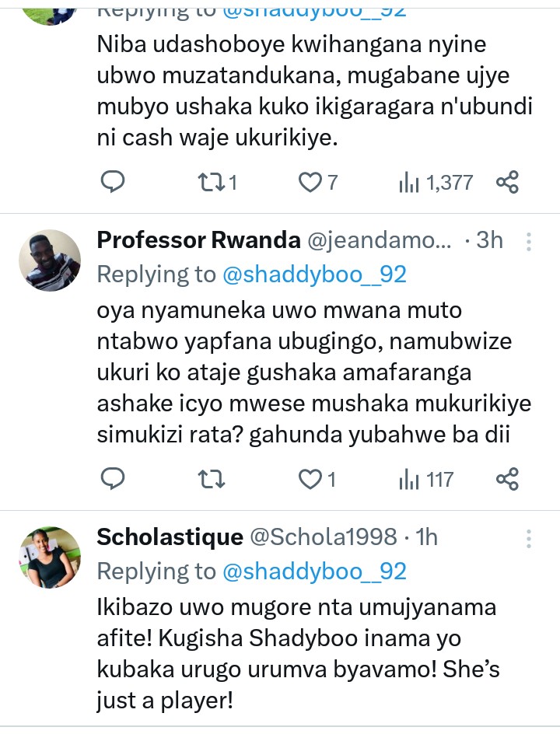Reply to Professor Rwanda's tweet

[114, 479]
